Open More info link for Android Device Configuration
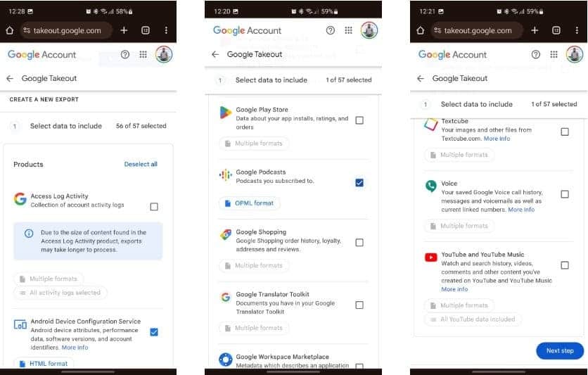Viewport: 588px width, 375px height. [x=75, y=348]
